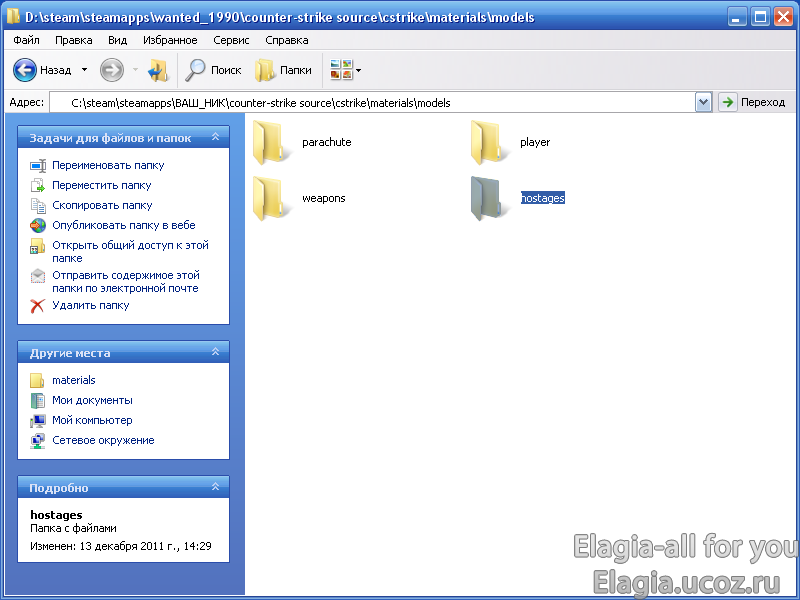The height and width of the screenshot is (600, 800).
Task: Open the Сервис menu
Action: click(231, 40)
